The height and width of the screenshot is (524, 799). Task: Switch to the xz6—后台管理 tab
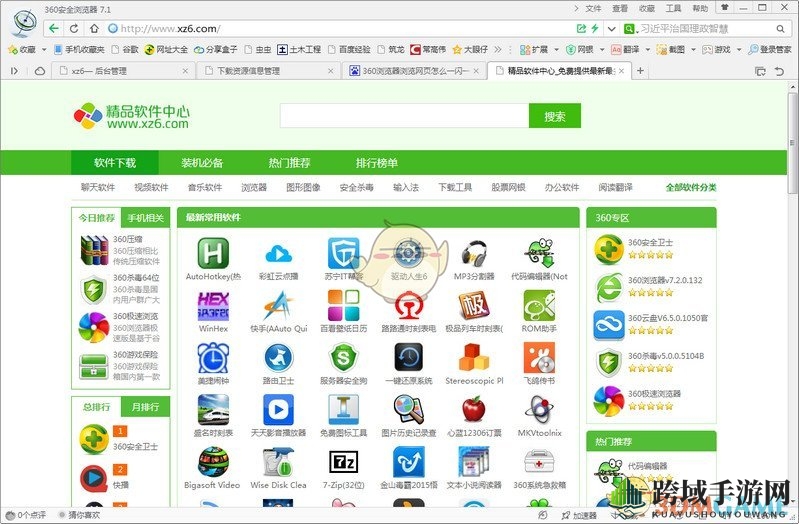[x=123, y=71]
